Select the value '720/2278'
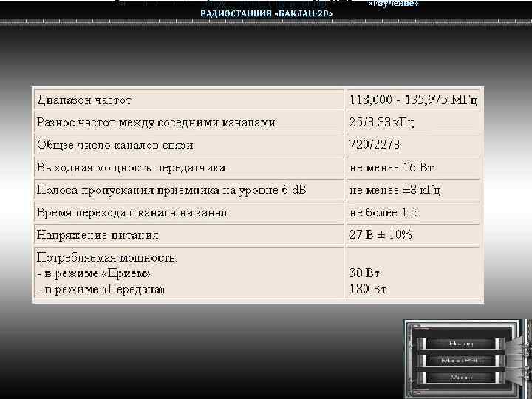The height and width of the screenshot is (399, 532). point(375,145)
